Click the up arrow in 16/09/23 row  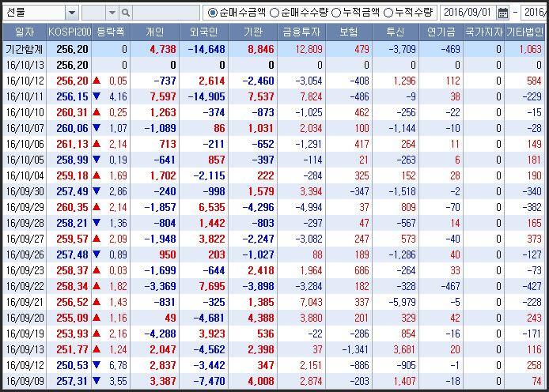[x=97, y=270]
